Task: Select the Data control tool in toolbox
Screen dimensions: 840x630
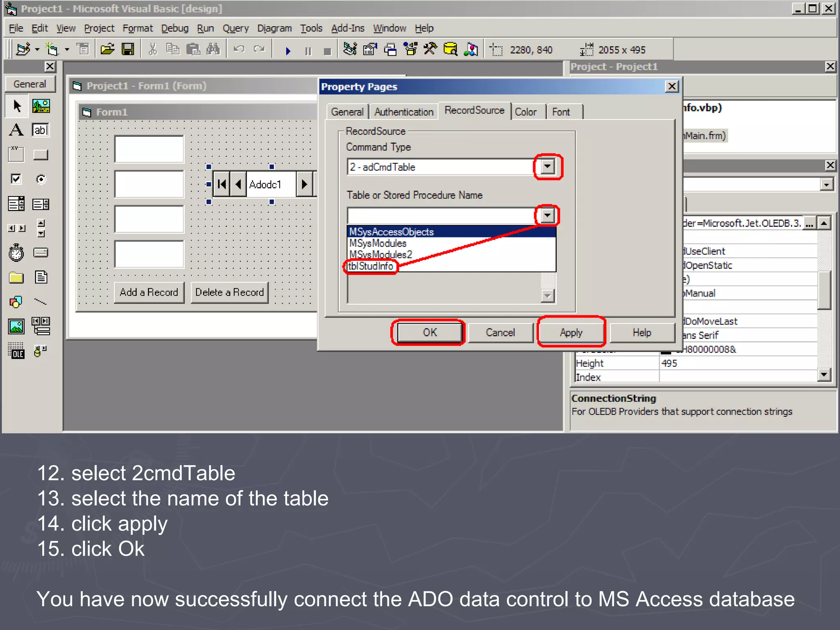Action: (x=41, y=326)
